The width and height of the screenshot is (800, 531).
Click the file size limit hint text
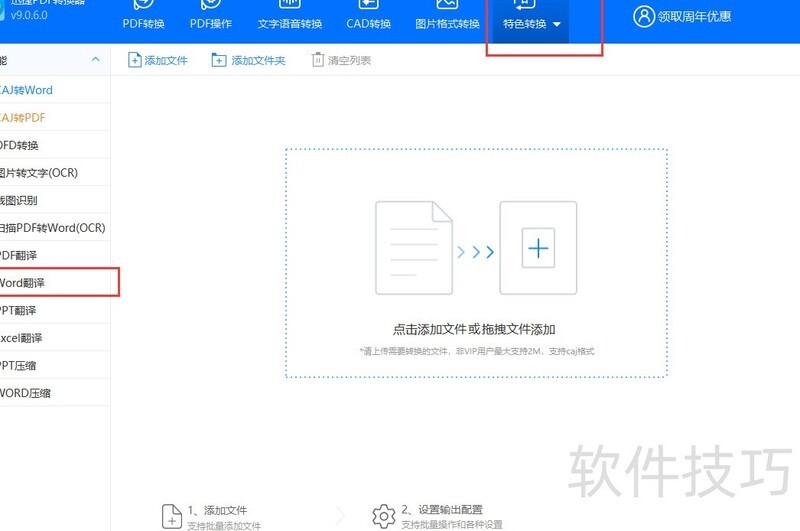pos(477,351)
